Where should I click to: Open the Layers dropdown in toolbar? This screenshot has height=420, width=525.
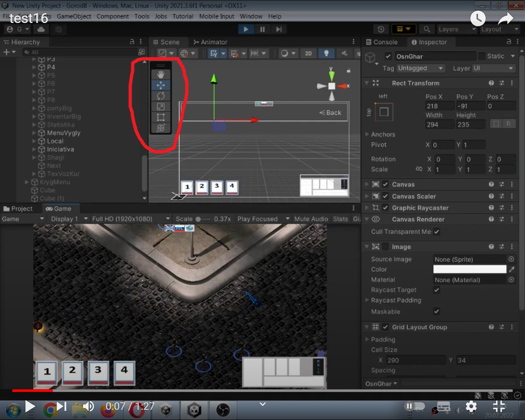pyautogui.click(x=457, y=29)
